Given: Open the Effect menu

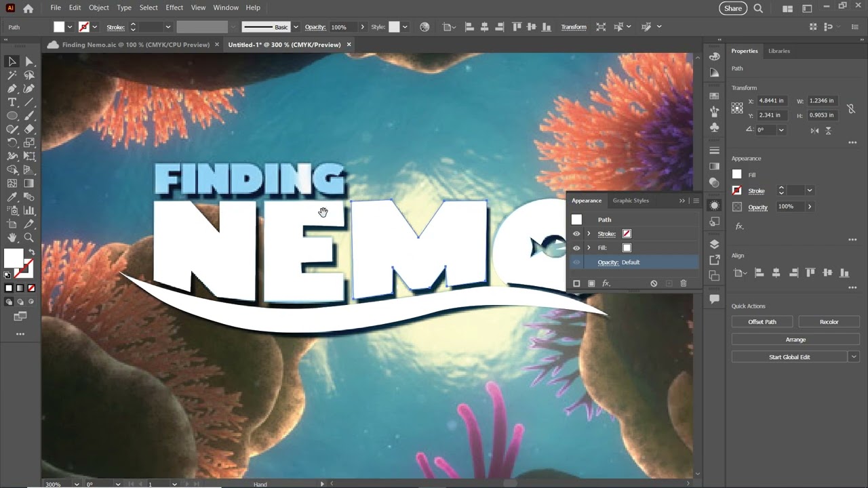Looking at the screenshot, I should [174, 7].
